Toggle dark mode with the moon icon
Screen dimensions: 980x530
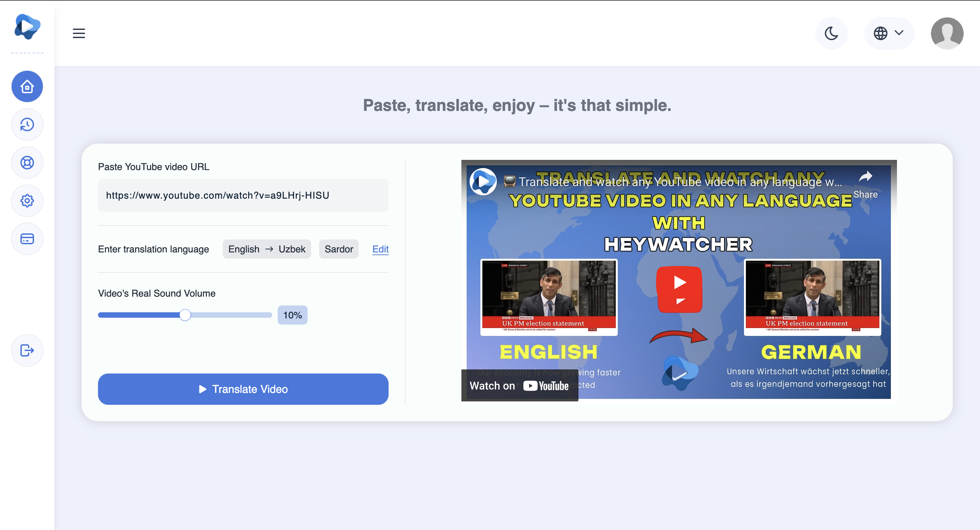coord(831,33)
